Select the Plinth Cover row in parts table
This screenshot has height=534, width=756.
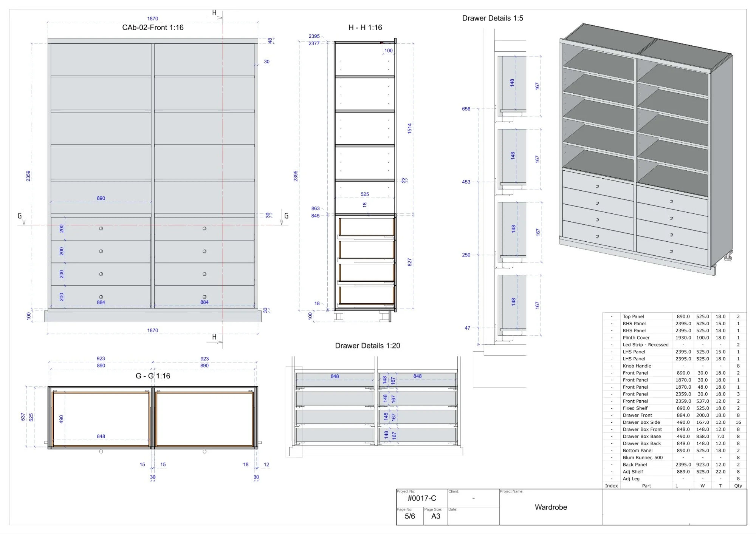click(636, 338)
